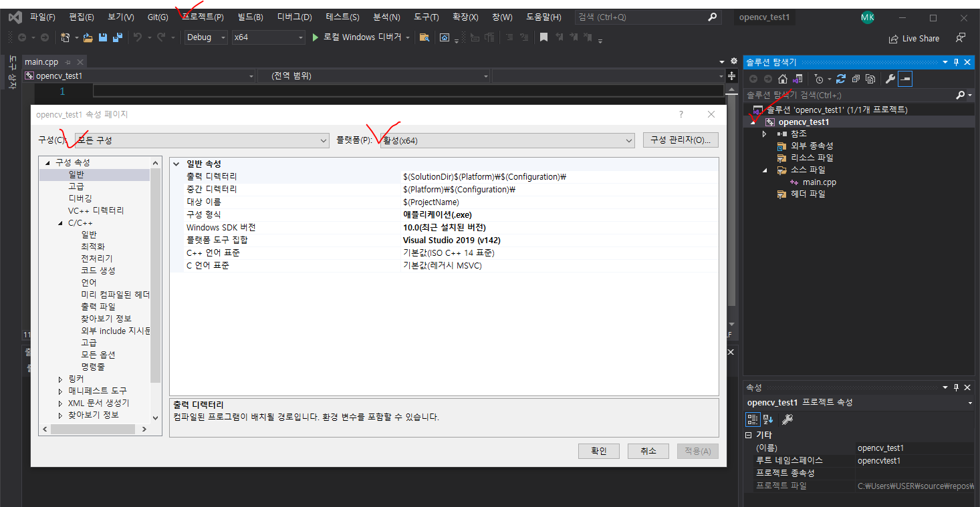Expand the 링커 tree node

(x=60, y=379)
